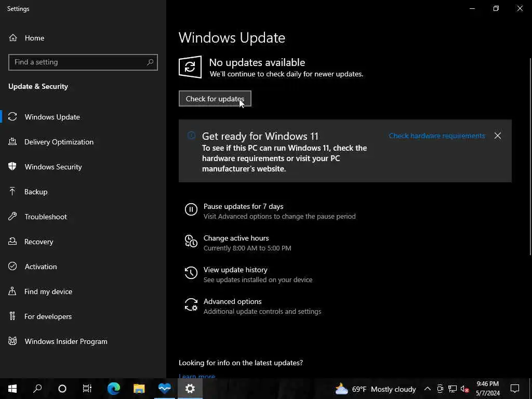Screen dimensions: 532x399
Task: Click the Meet Now tray icon
Action: [440, 389]
